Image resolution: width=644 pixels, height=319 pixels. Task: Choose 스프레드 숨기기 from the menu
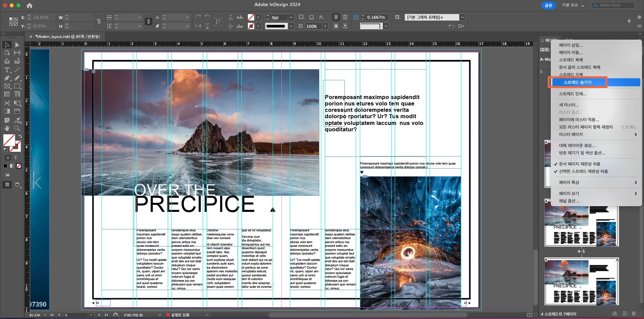coord(577,82)
